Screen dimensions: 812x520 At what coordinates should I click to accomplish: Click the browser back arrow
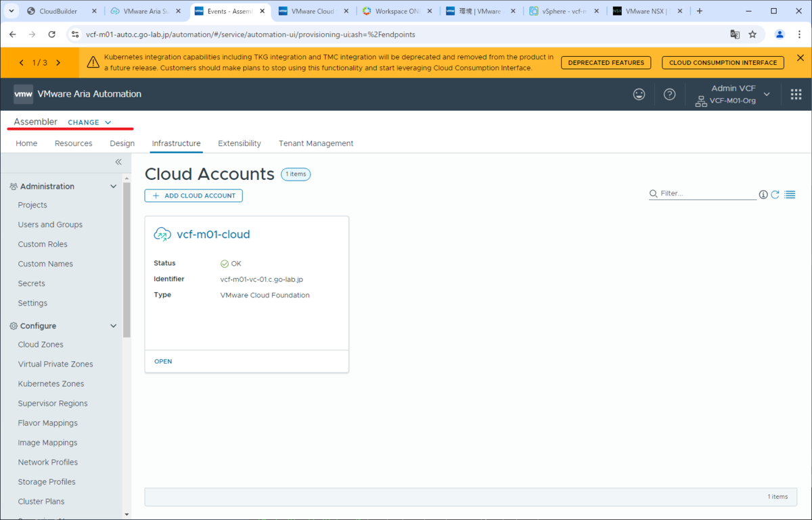point(13,34)
